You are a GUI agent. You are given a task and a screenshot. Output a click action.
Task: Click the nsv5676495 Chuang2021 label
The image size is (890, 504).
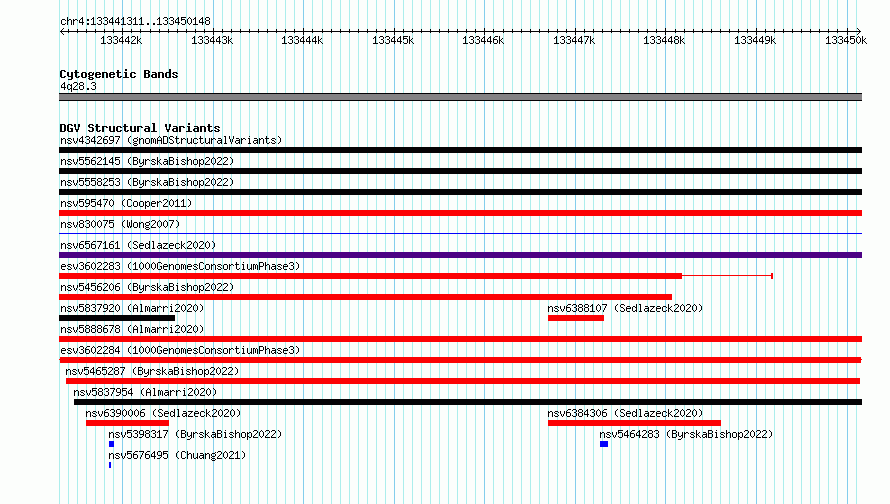(177, 455)
